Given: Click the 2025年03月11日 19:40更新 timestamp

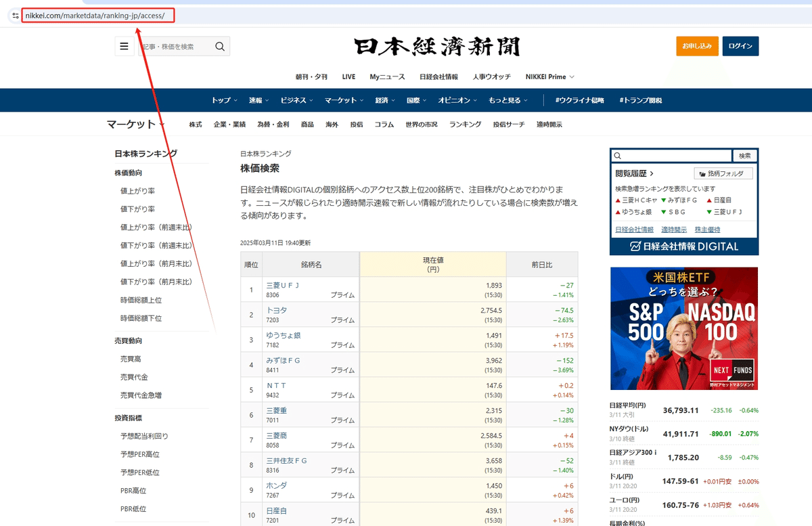Looking at the screenshot, I should pyautogui.click(x=275, y=242).
